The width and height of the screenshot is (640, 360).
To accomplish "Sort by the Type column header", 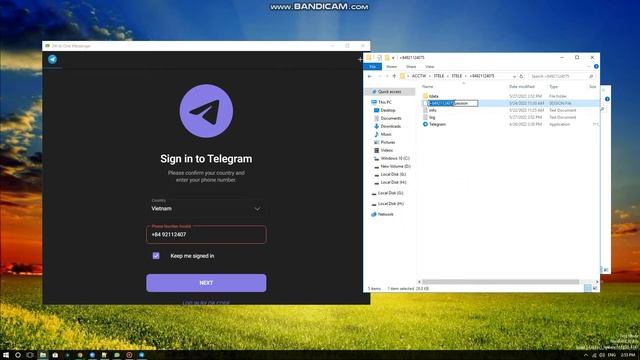I will [553, 87].
